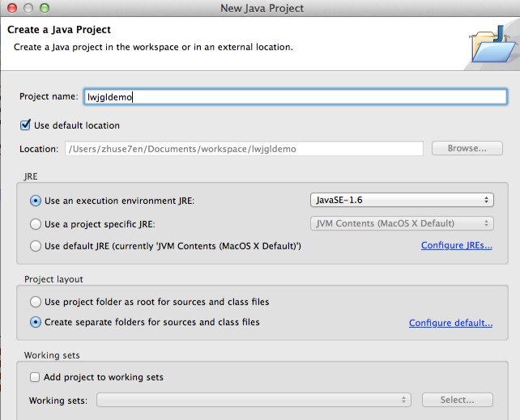
Task: Click the Browse... button
Action: 467,148
